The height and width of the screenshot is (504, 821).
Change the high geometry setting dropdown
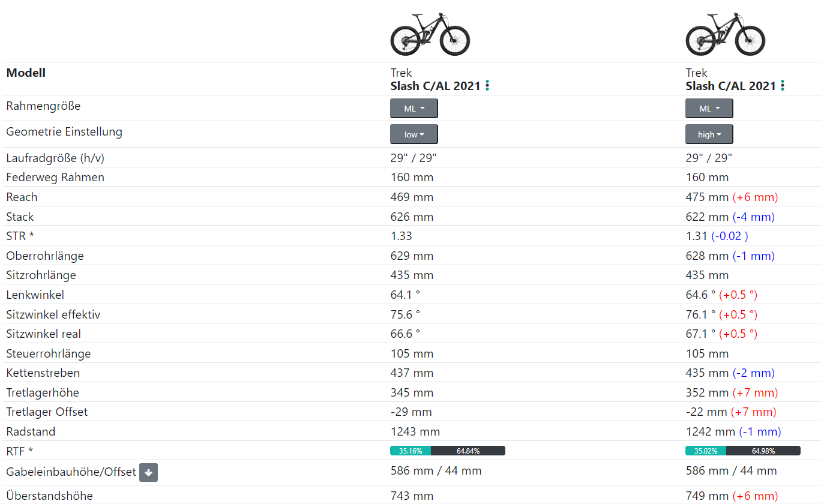(x=709, y=134)
